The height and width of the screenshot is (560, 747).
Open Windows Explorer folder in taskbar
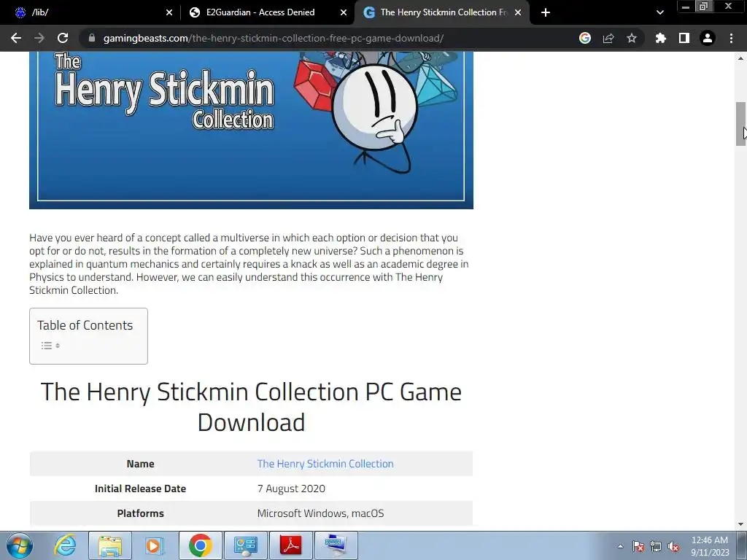pos(110,545)
